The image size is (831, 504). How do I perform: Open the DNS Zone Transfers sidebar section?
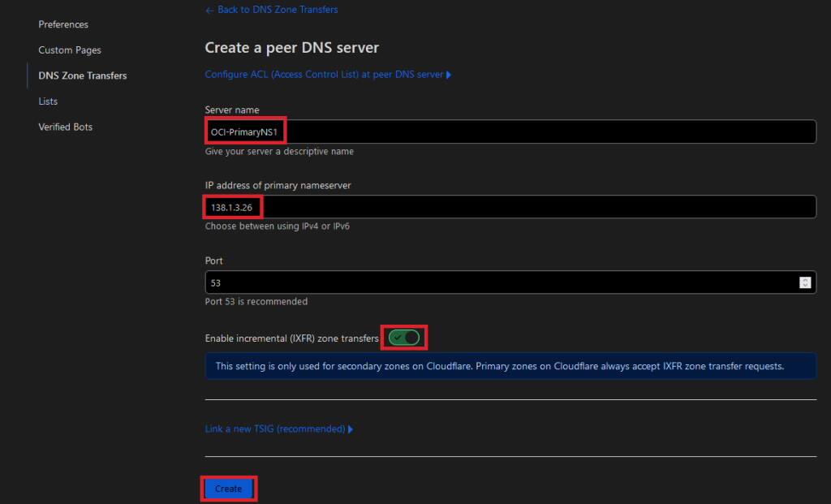coord(82,75)
